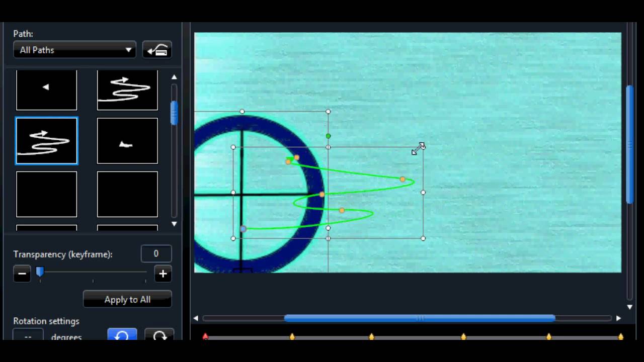The image size is (644, 362).
Task: Click the fourth keyframe marker on timeline
Action: point(463,336)
